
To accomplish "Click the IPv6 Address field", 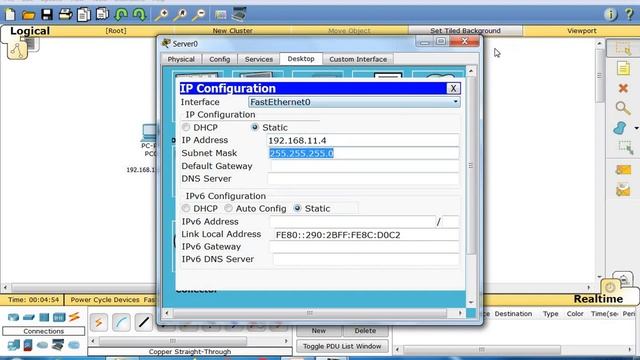I will [352, 222].
